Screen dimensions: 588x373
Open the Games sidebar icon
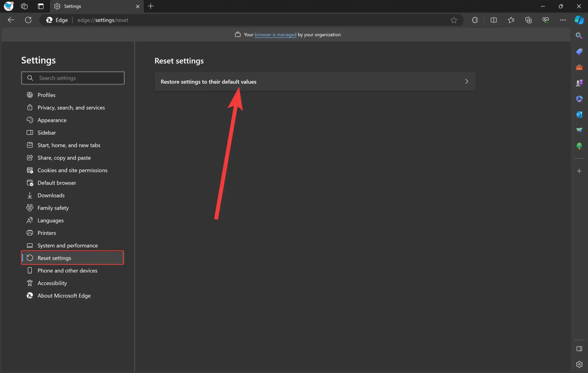click(x=579, y=83)
